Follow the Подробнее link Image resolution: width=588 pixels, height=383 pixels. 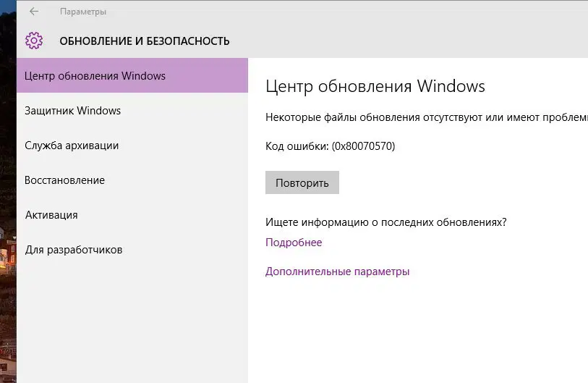pyautogui.click(x=294, y=243)
